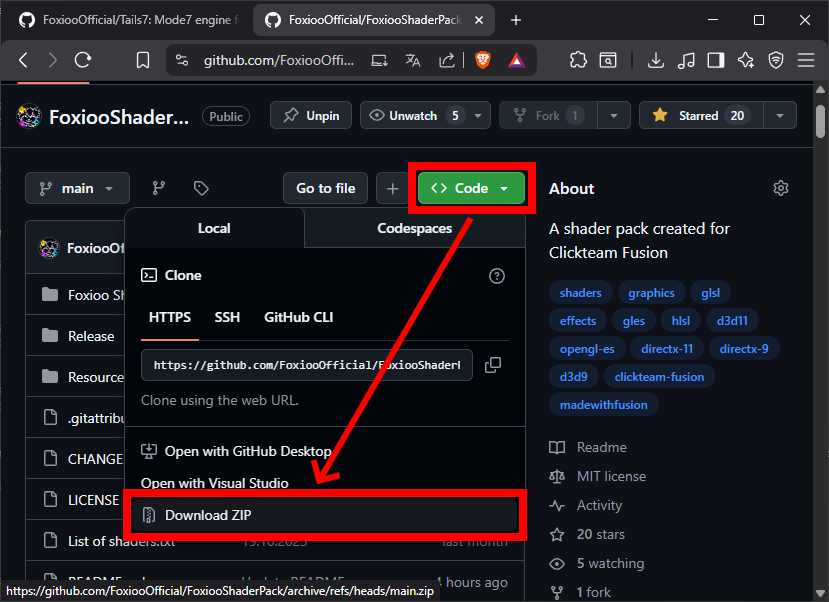Open the browser downloads icon
829x602 pixels.
click(x=656, y=60)
